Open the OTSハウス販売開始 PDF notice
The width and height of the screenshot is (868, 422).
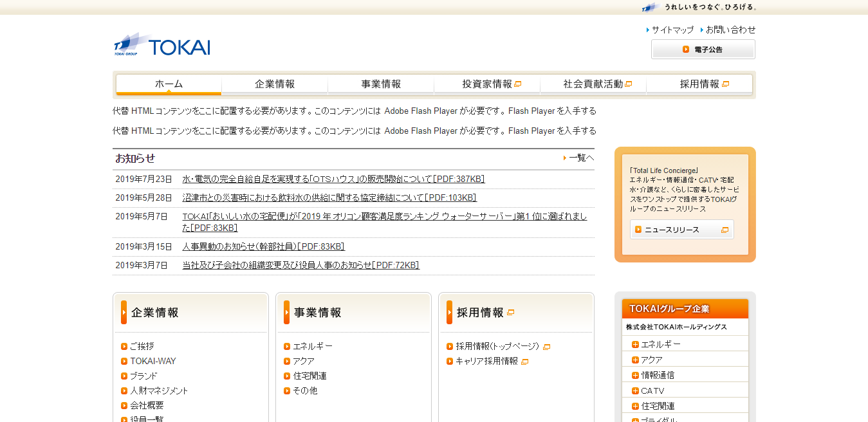pyautogui.click(x=333, y=179)
